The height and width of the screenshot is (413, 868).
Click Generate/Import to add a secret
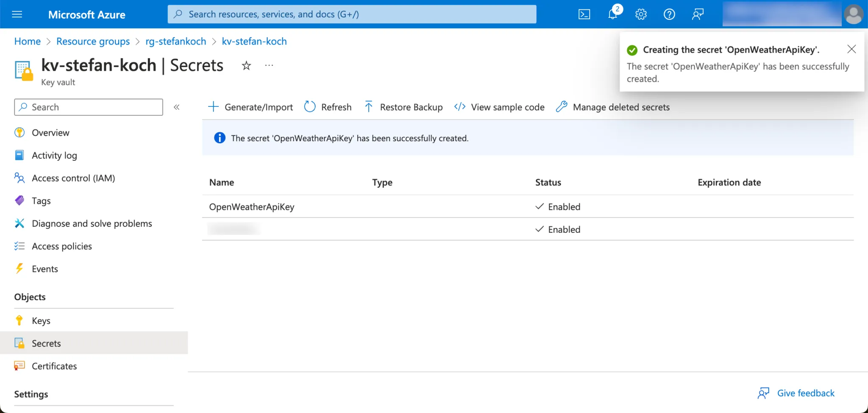(251, 107)
